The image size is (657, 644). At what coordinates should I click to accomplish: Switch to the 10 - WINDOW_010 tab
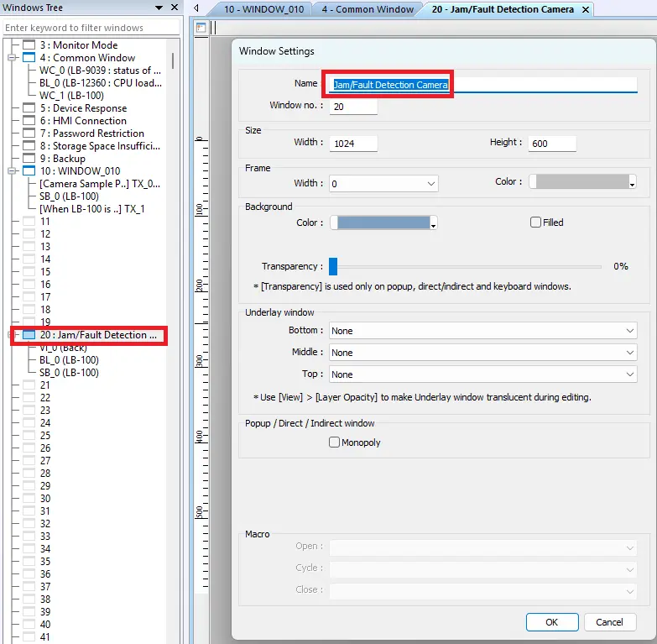click(x=264, y=9)
